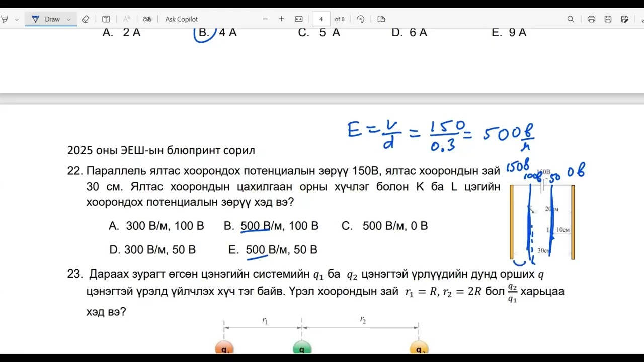Click answer option E. 9 A
The height and width of the screenshot is (362, 644).
point(509,33)
